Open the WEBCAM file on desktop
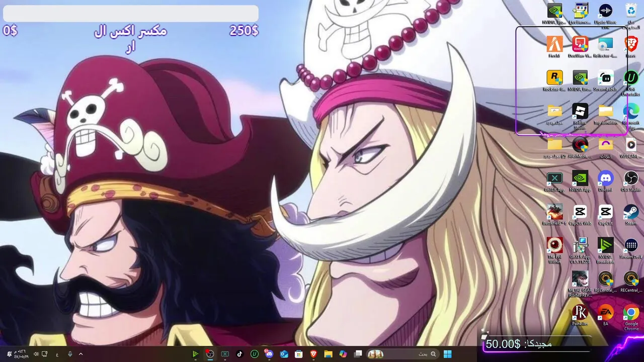644x362 pixels. [x=631, y=148]
